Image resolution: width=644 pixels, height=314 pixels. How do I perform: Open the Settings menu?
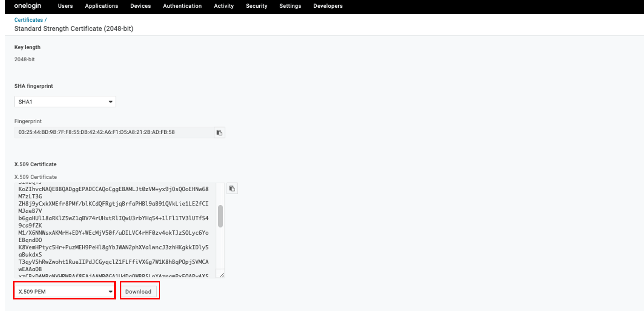[290, 6]
